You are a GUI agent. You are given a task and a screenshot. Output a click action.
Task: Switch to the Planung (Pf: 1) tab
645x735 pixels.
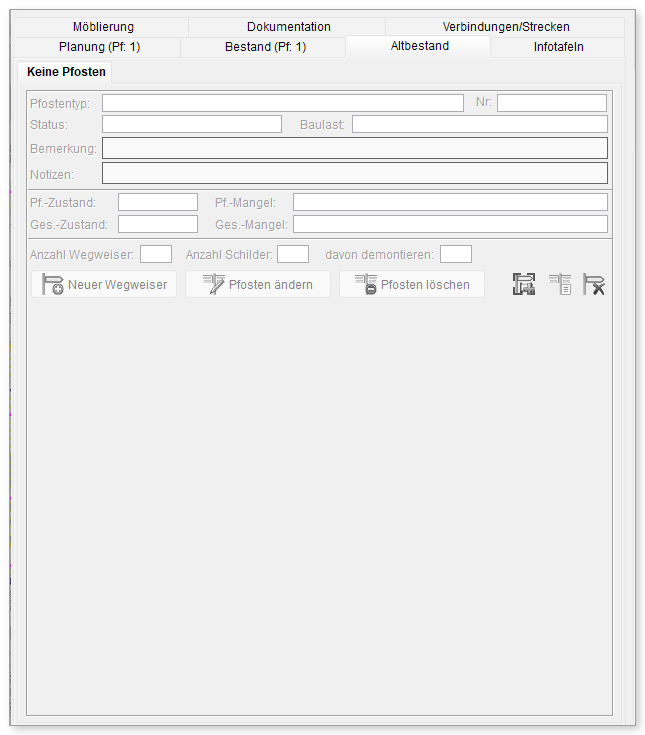[x=99, y=47]
